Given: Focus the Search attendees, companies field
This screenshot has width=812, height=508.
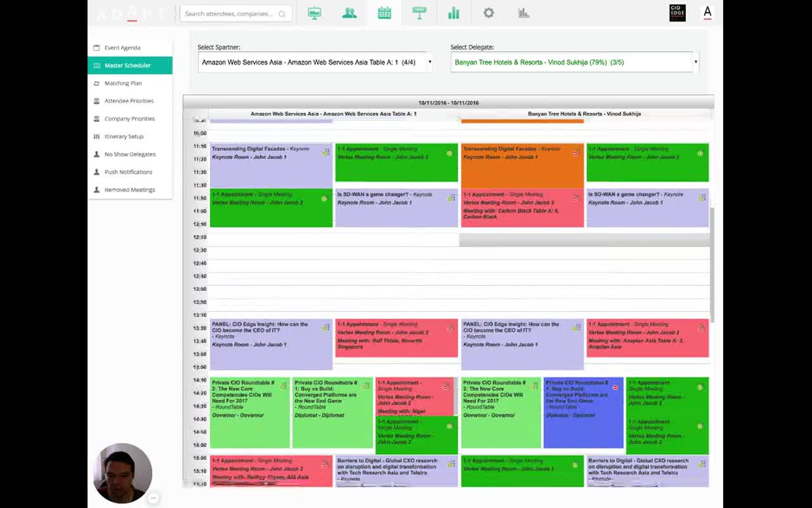Looking at the screenshot, I should coord(236,13).
